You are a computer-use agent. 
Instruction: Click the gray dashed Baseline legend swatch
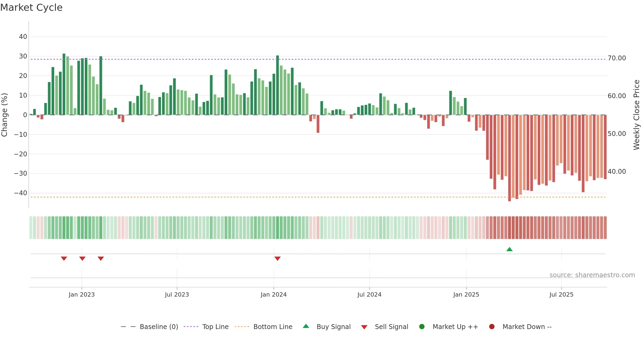pos(128,327)
